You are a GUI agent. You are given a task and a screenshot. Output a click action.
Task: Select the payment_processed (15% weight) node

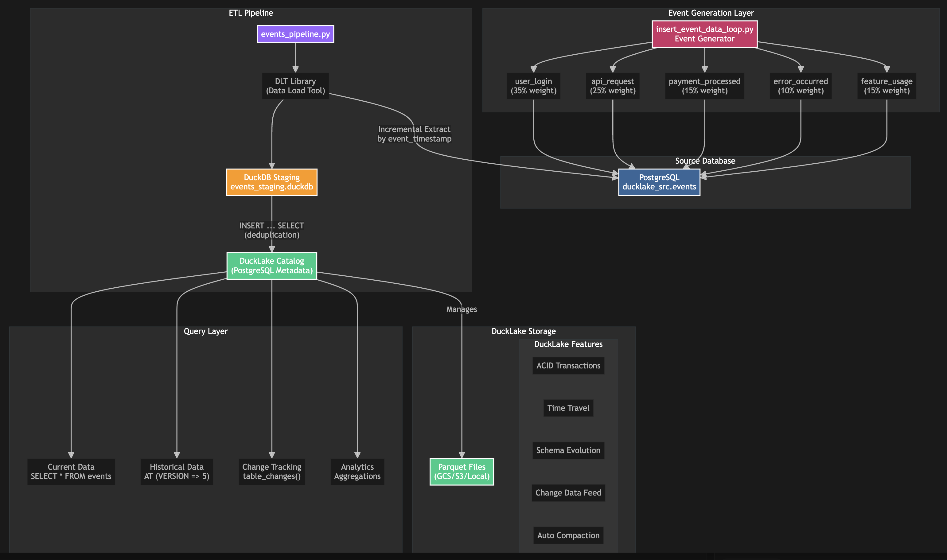point(704,86)
